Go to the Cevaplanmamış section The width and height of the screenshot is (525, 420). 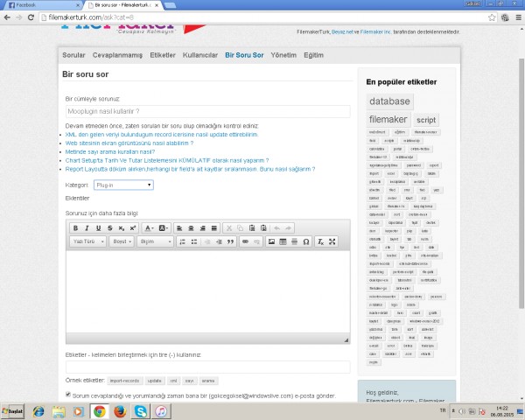point(117,55)
